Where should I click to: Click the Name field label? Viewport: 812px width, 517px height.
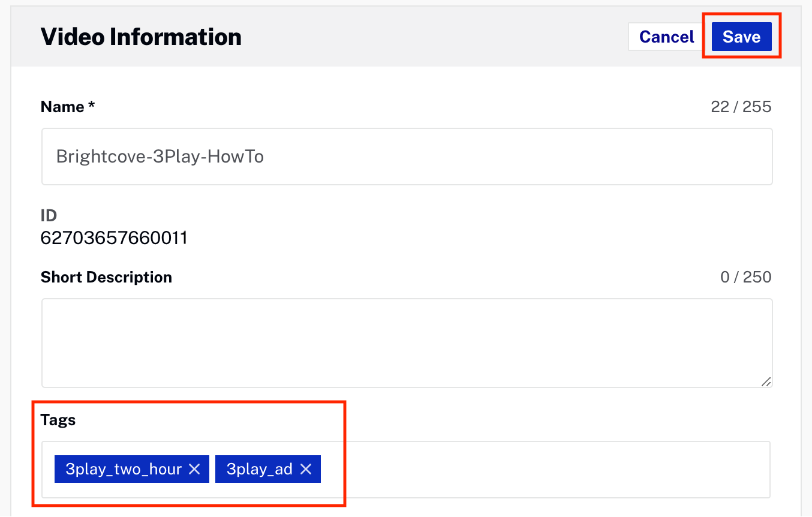coord(62,107)
